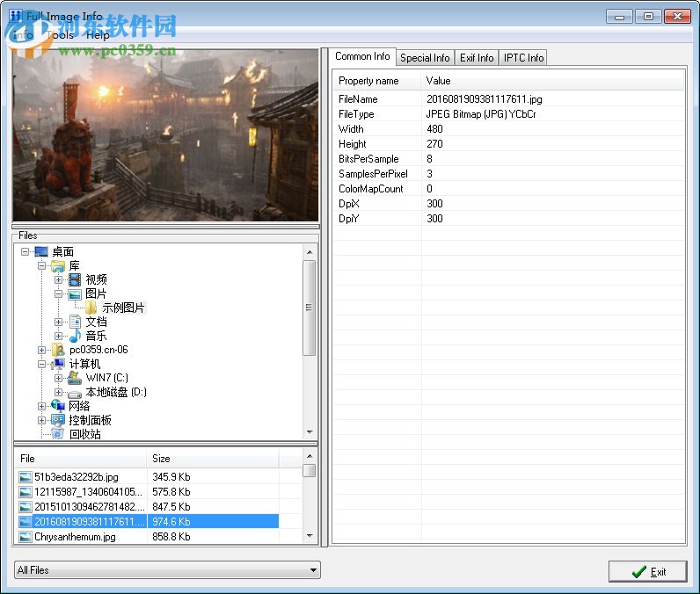Select file 51b3eda32292b.jpg by name
This screenshot has height=594, width=700.
pos(77,477)
